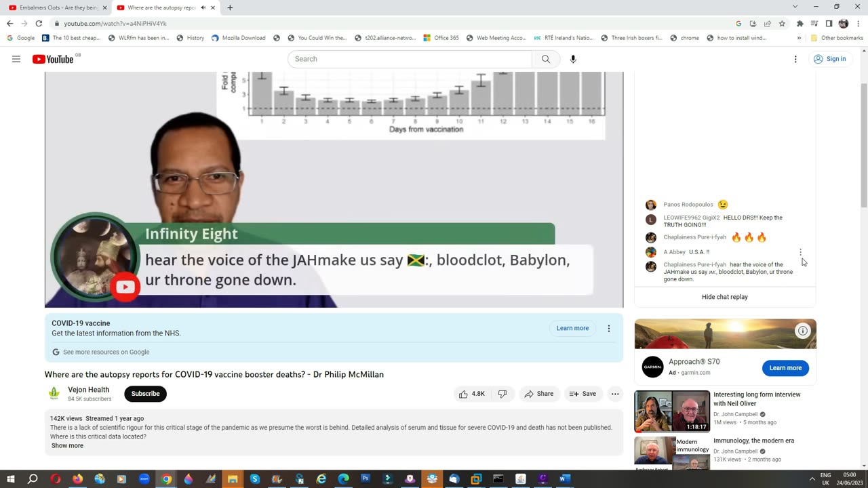Open Skype from the taskbar
Viewport: 868px width, 488px height.
coord(255,479)
